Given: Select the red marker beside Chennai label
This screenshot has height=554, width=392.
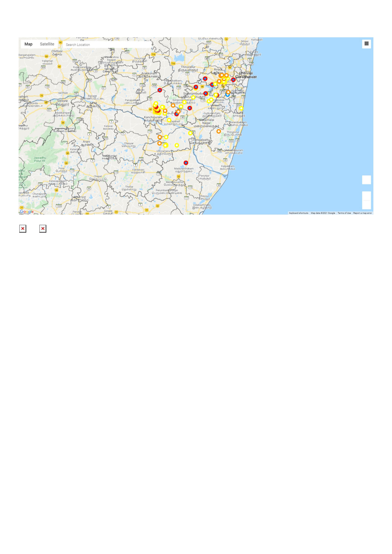Looking at the screenshot, I should [x=233, y=80].
